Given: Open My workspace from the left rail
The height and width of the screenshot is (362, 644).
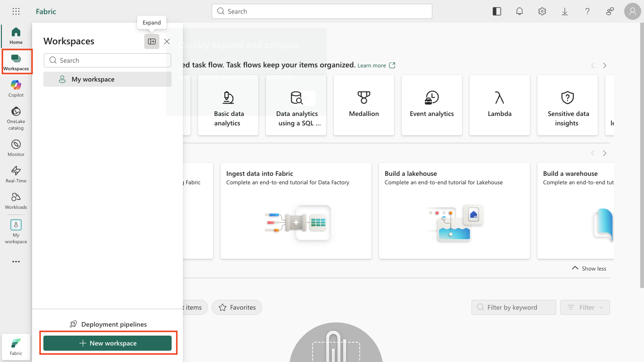Looking at the screenshot, I should coord(16,232).
